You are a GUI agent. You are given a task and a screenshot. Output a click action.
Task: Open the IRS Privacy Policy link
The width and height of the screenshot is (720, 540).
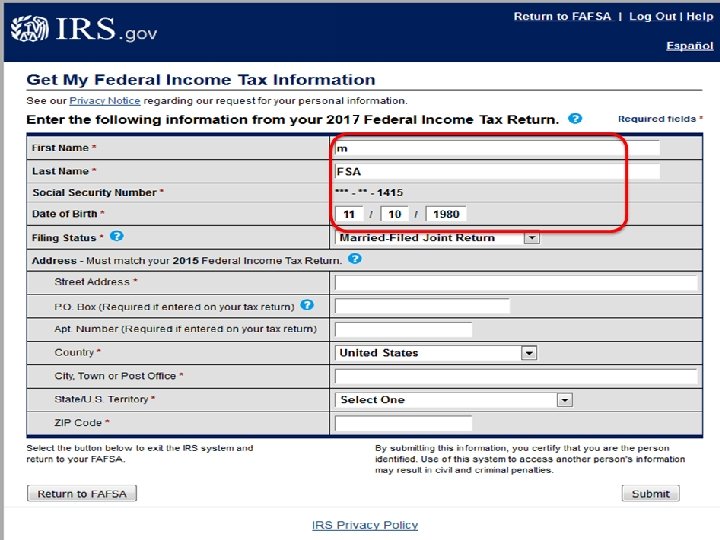click(x=365, y=525)
